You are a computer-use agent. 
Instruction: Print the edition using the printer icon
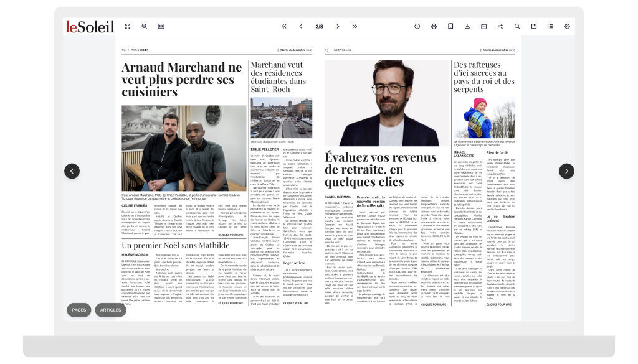click(434, 27)
